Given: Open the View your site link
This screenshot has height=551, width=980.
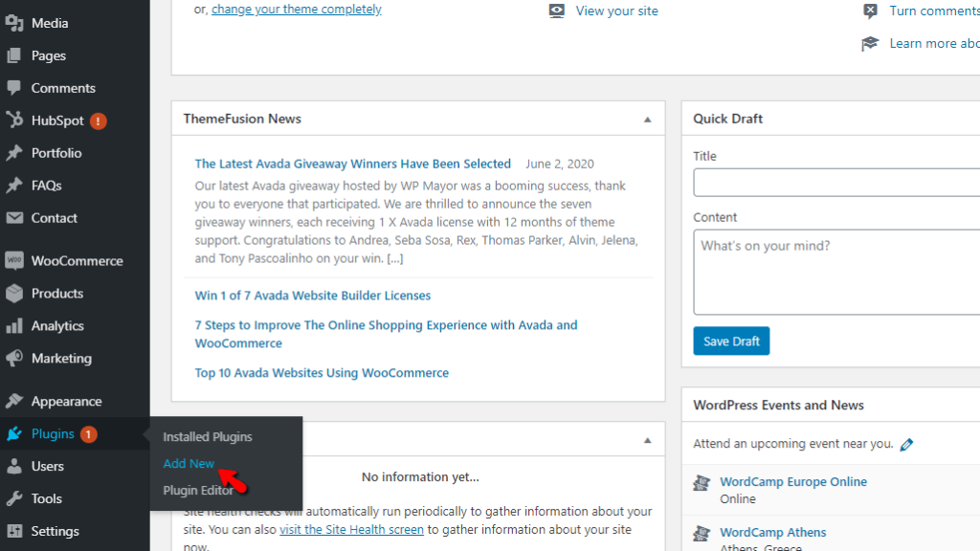Looking at the screenshot, I should pos(617,11).
